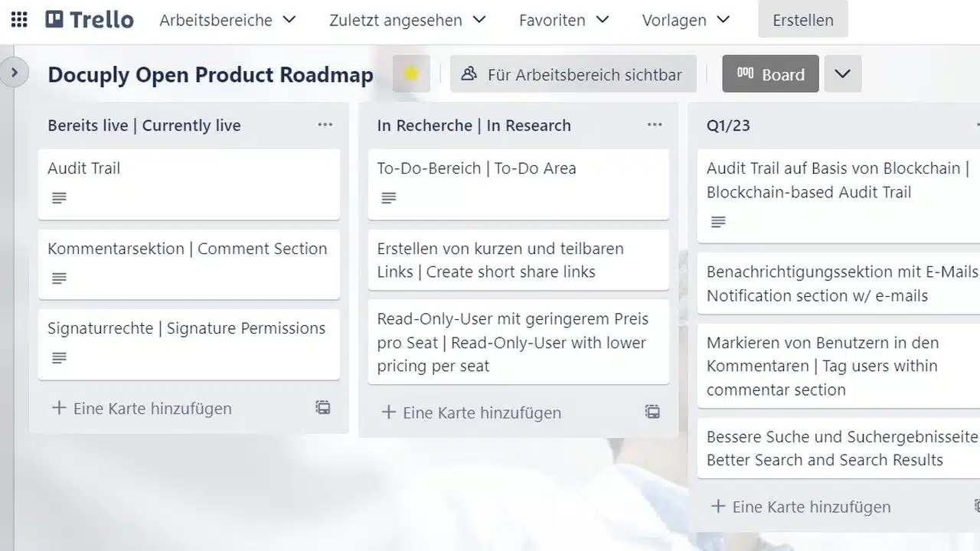
Task: Click the description icon on Kommentarsektion card
Action: point(59,279)
